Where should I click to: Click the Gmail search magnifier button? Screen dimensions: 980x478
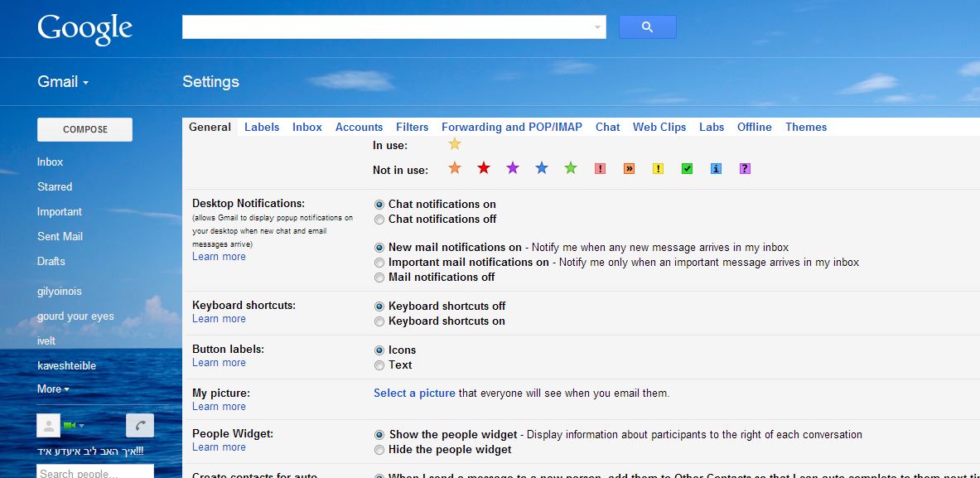pyautogui.click(x=647, y=27)
